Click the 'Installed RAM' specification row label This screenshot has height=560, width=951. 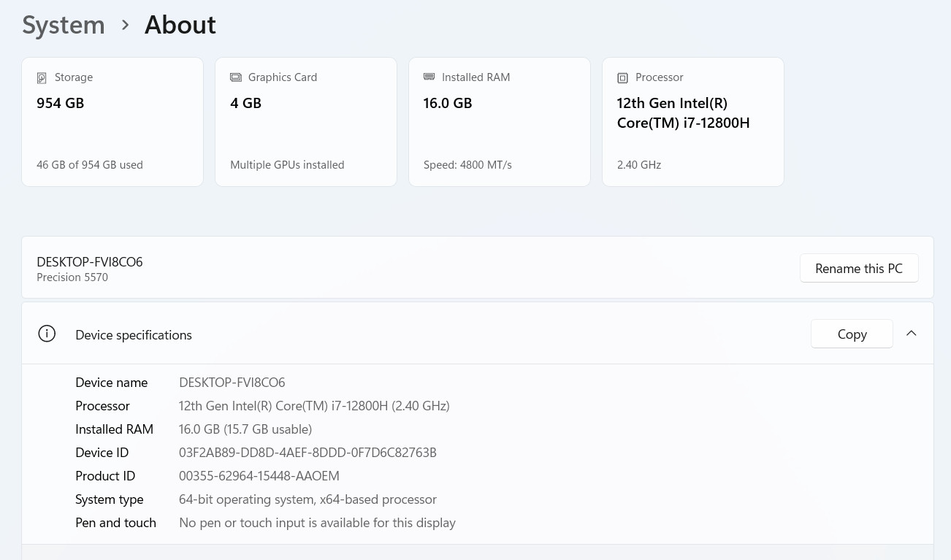(115, 429)
